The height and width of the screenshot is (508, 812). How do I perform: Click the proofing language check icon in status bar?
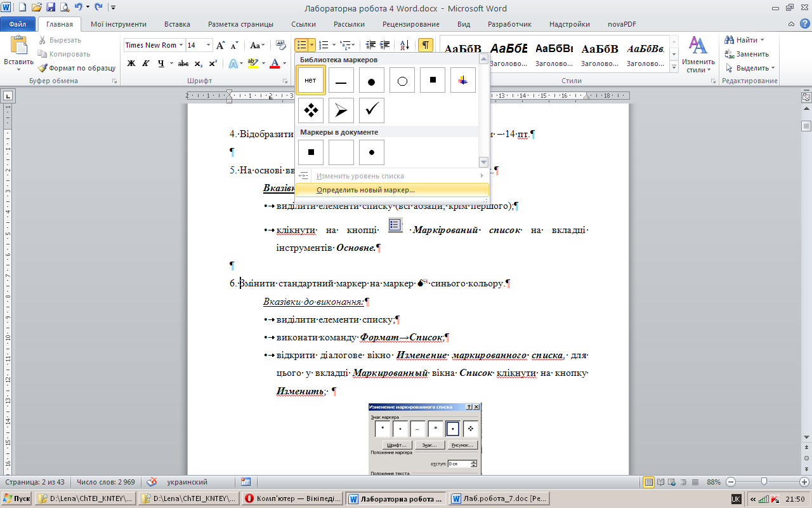coord(152,482)
